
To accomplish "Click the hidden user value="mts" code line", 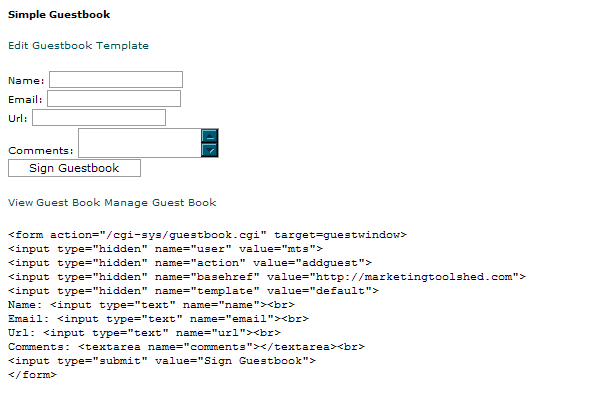I will pyautogui.click(x=165, y=249).
